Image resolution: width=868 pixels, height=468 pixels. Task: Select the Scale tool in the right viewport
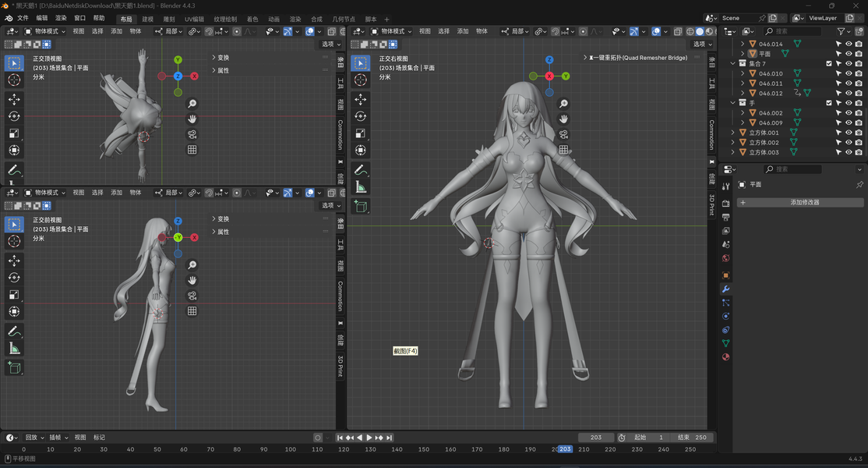(361, 133)
